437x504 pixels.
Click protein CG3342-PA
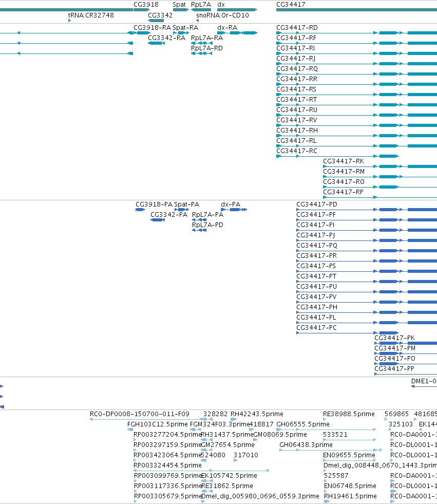(169, 215)
